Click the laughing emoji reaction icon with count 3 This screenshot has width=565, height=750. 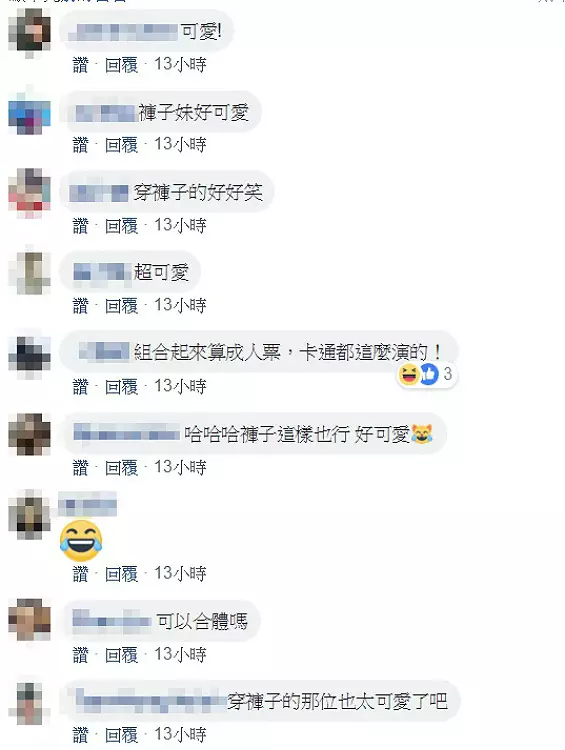point(409,375)
